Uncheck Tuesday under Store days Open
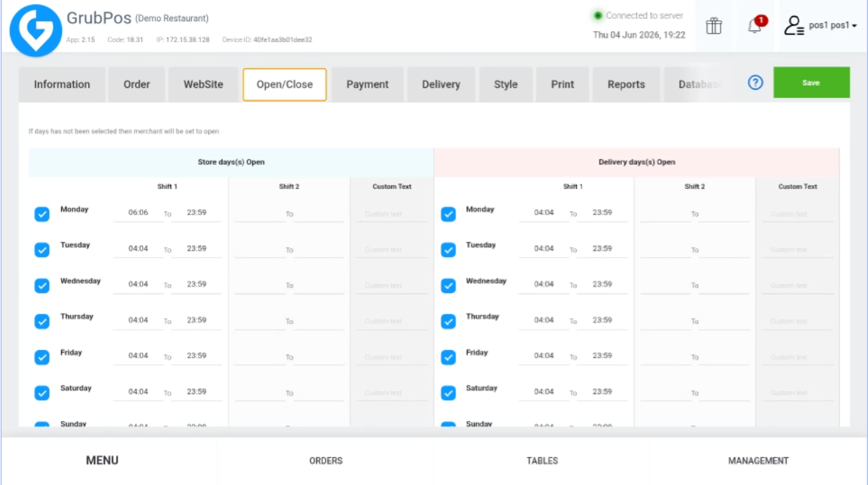Image resolution: width=868 pixels, height=485 pixels. pos(42,250)
